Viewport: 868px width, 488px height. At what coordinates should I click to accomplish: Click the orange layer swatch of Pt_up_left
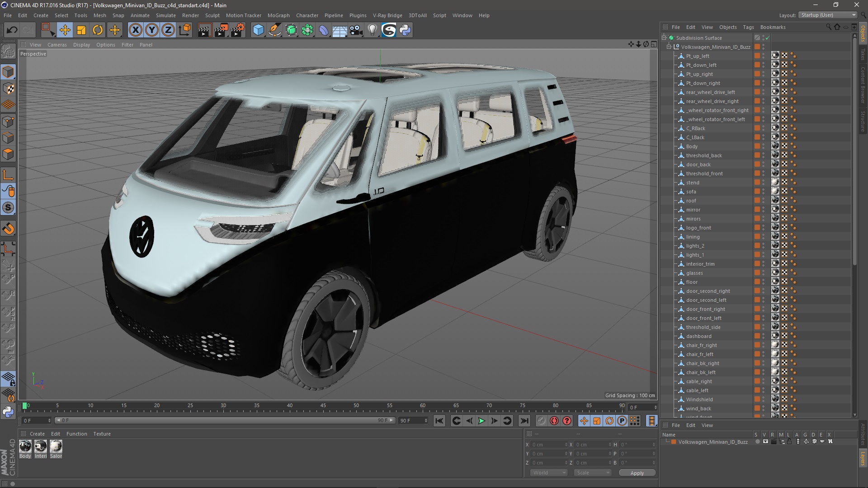coord(757,56)
